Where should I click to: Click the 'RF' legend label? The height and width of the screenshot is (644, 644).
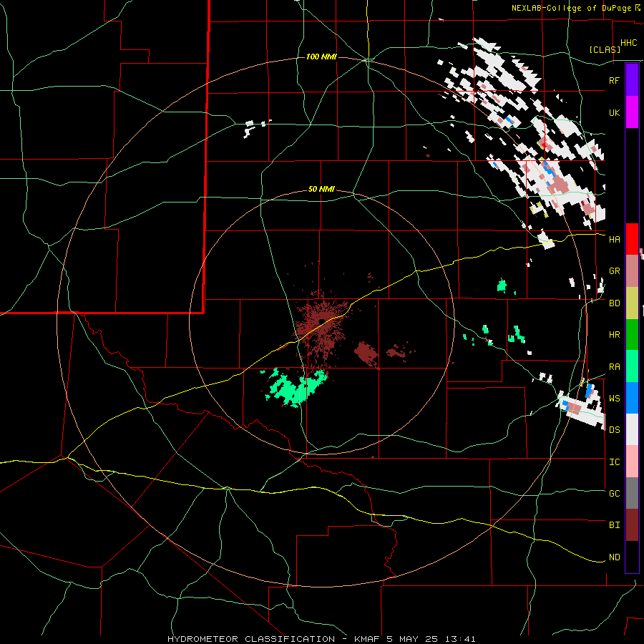614,80
